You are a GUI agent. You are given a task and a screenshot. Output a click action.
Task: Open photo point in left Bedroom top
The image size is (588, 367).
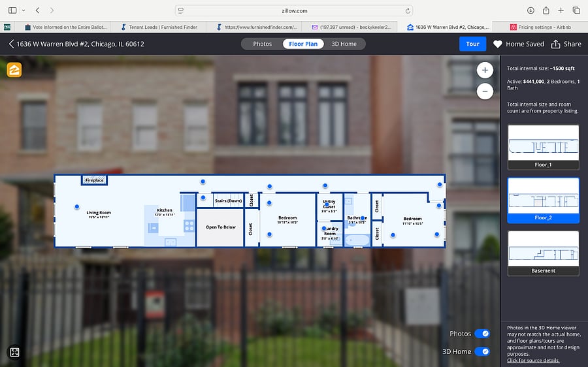269,203
